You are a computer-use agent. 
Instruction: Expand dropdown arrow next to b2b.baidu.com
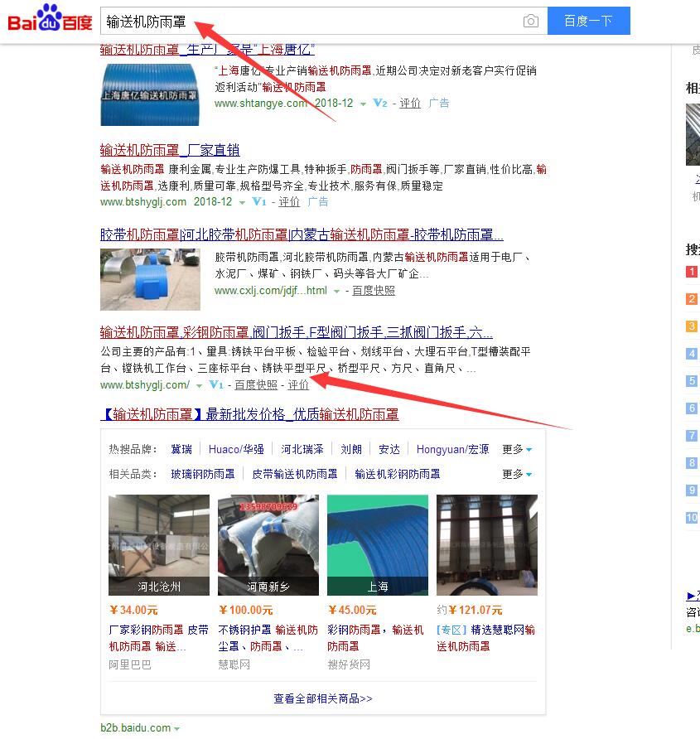click(x=177, y=728)
